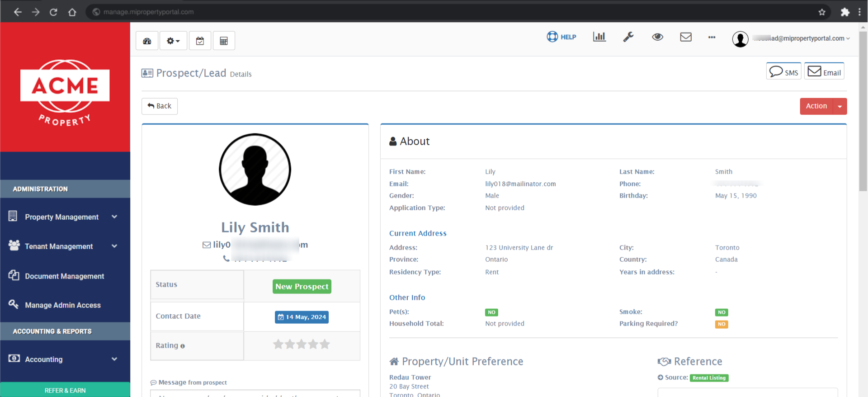Image resolution: width=868 pixels, height=397 pixels.
Task: Click the Accounting money icon
Action: pos(14,358)
